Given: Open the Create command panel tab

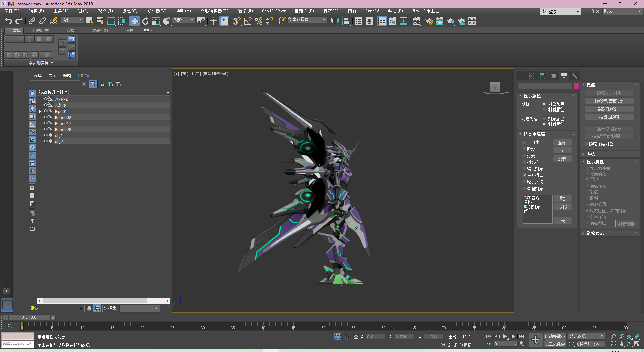Looking at the screenshot, I should (521, 76).
